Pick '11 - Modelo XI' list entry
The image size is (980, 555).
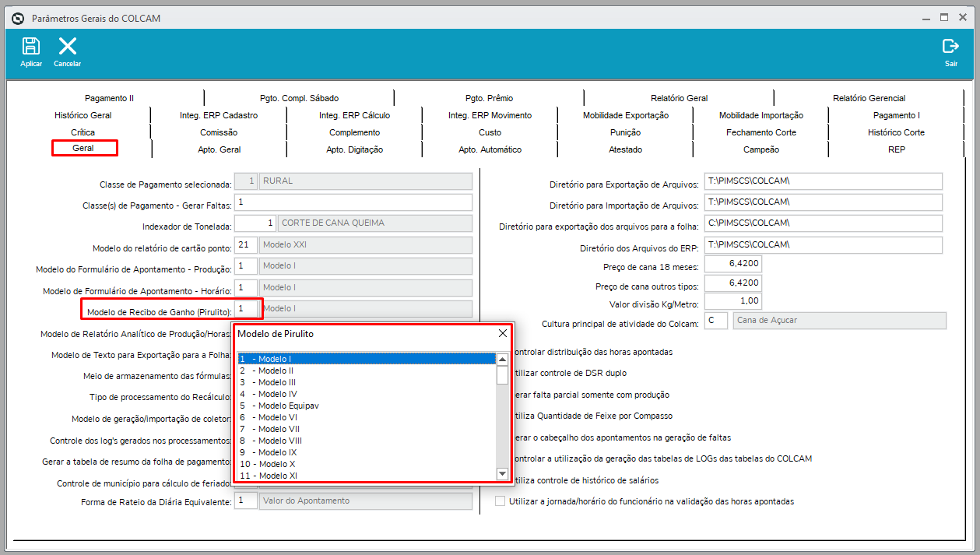coord(367,476)
